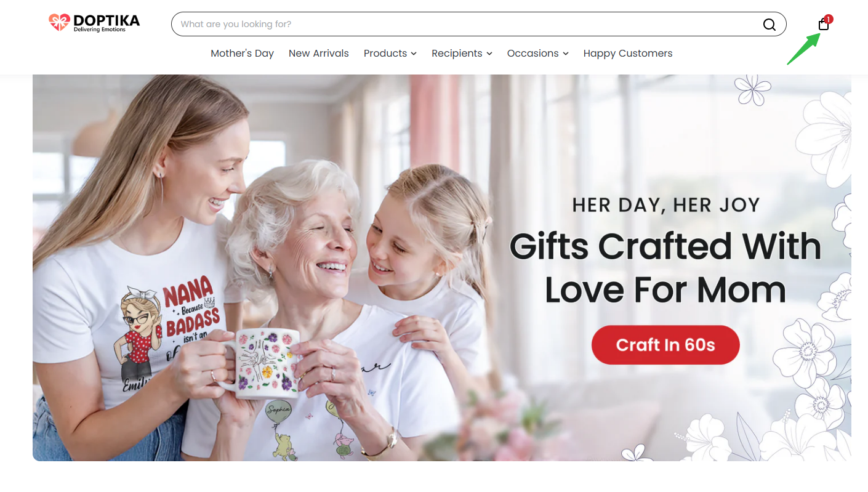The height and width of the screenshot is (492, 868).
Task: Open the Products menu label
Action: (385, 54)
